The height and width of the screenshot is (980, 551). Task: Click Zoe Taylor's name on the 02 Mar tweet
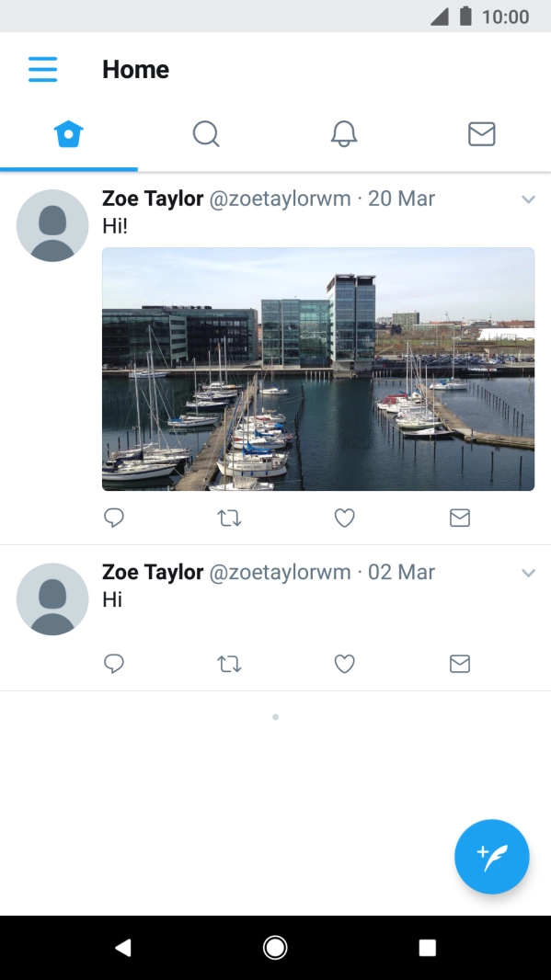[x=153, y=572]
